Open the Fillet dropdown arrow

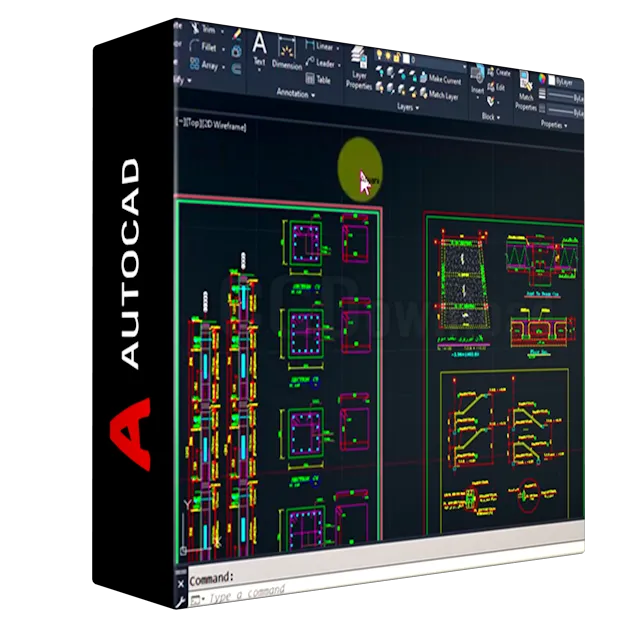[x=223, y=49]
